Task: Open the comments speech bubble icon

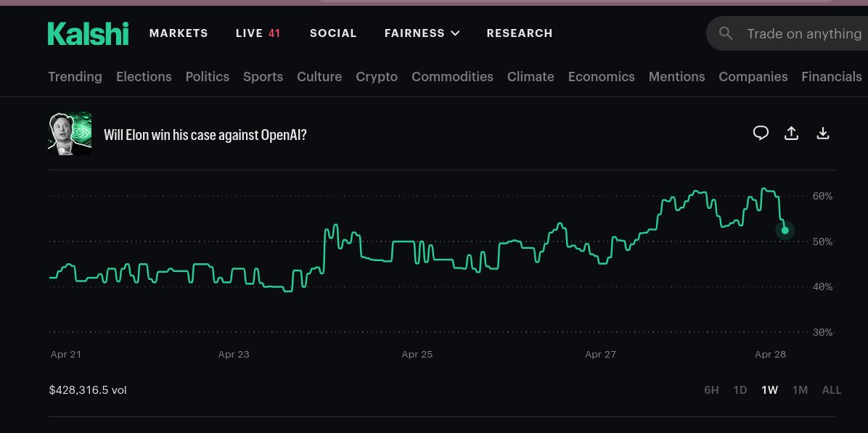Action: (x=761, y=133)
